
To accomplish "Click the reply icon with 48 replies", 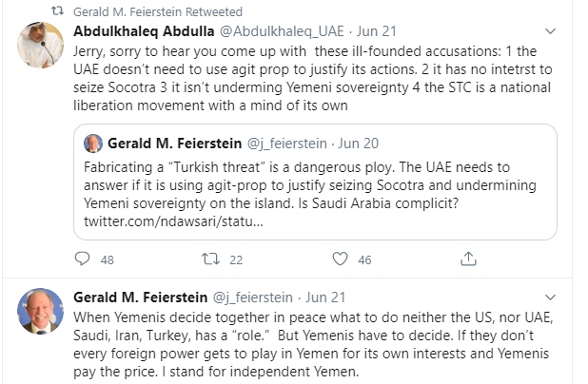I will coord(83,259).
